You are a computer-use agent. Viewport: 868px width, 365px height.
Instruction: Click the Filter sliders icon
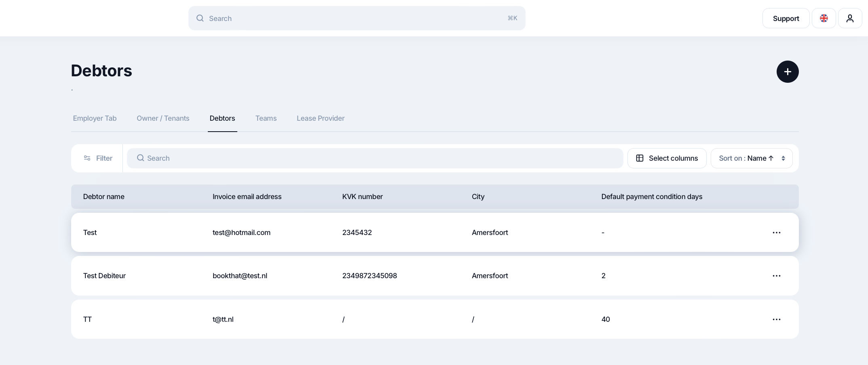(x=87, y=158)
